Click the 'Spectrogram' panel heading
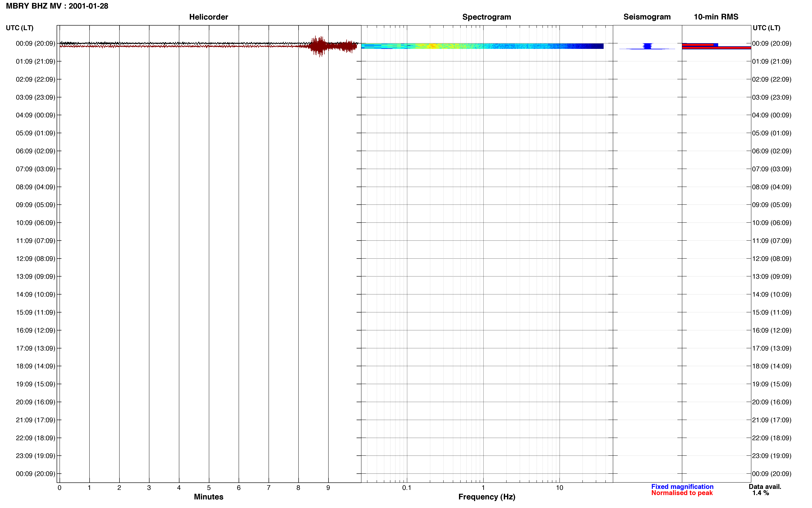 pyautogui.click(x=487, y=17)
